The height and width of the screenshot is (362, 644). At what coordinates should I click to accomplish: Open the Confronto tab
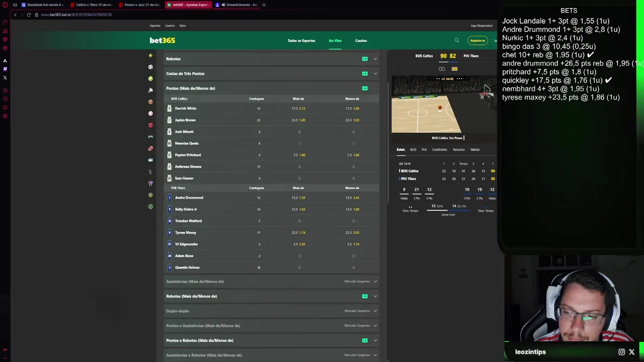[x=439, y=149]
